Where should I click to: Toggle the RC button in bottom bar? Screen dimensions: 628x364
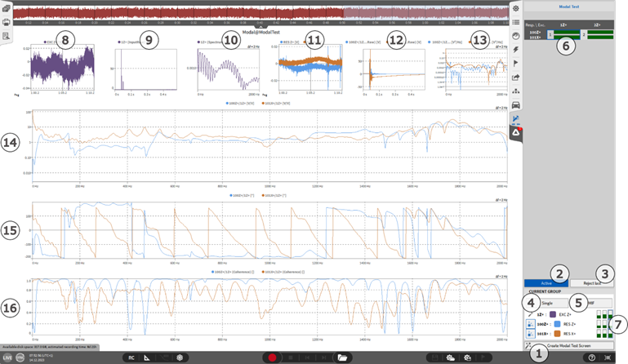point(131,357)
